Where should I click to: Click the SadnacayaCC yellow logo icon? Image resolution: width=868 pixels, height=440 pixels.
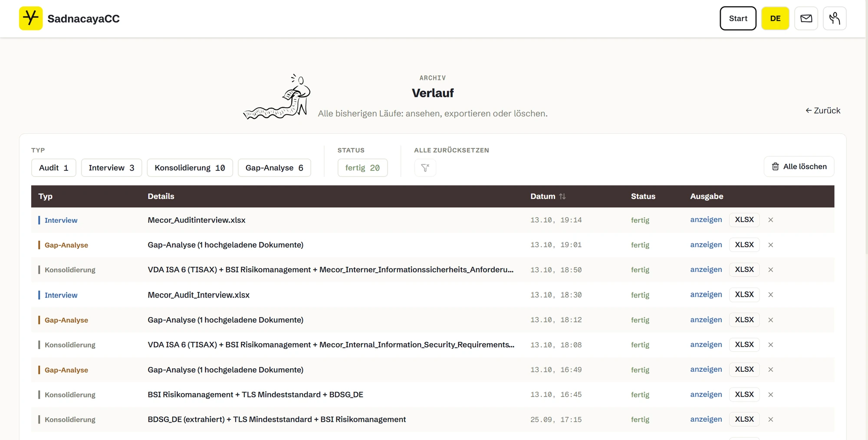pos(31,18)
